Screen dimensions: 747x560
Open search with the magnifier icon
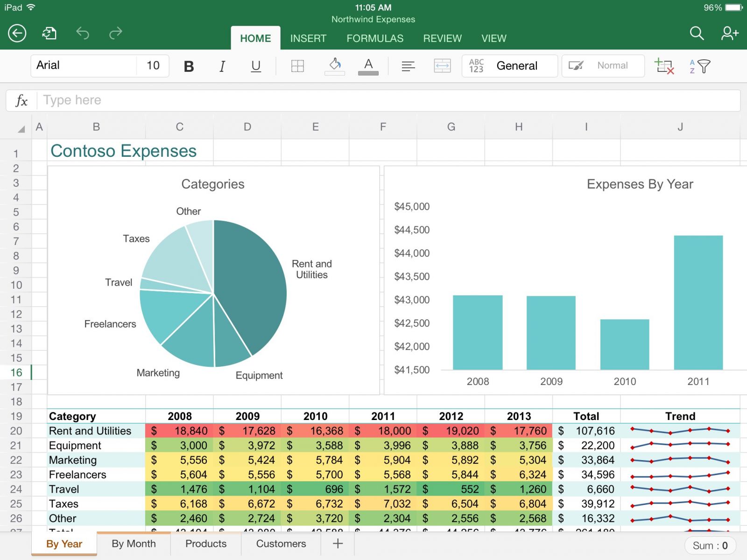(x=697, y=33)
